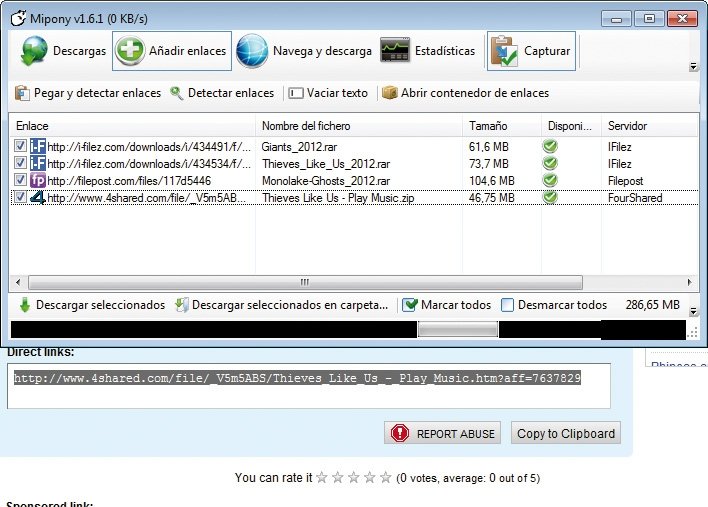This screenshot has width=708, height=507.
Task: Open the Estadísticas monitor icon
Action: (x=395, y=50)
